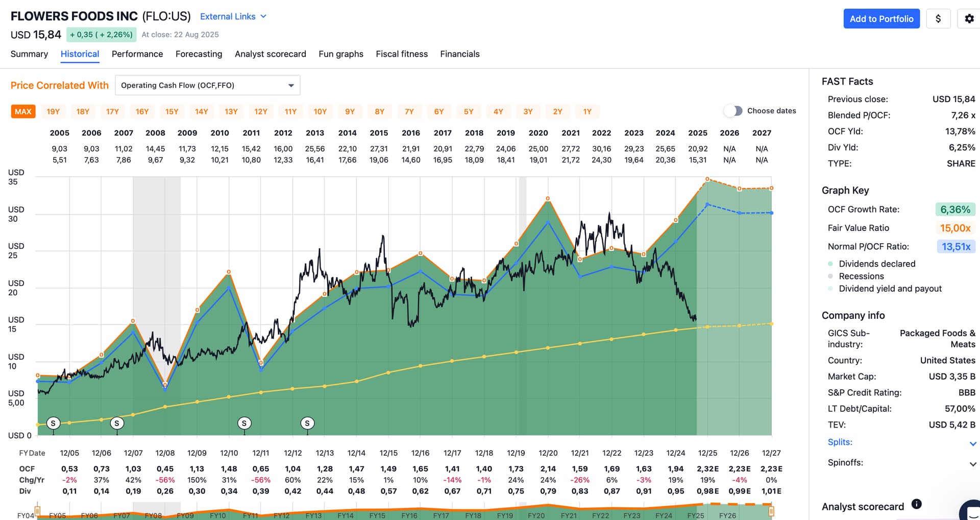
Task: Open the Fiscal fitness tab
Action: (x=401, y=54)
